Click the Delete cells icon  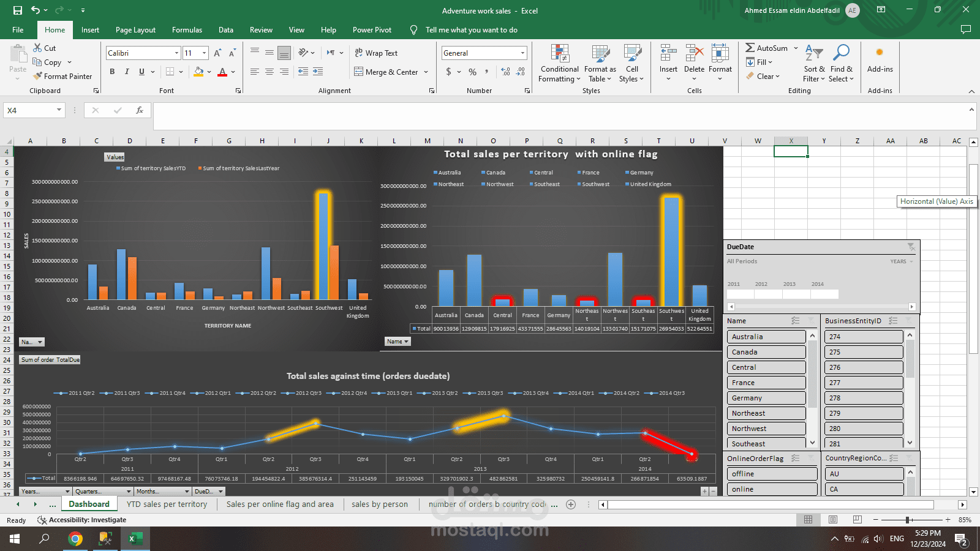coord(694,53)
